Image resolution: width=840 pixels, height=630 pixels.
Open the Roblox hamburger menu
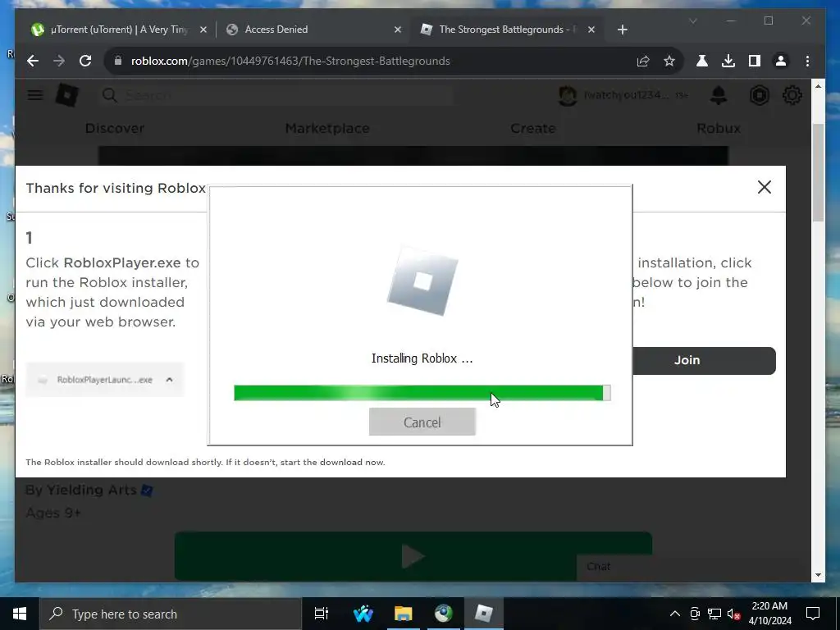(x=35, y=95)
